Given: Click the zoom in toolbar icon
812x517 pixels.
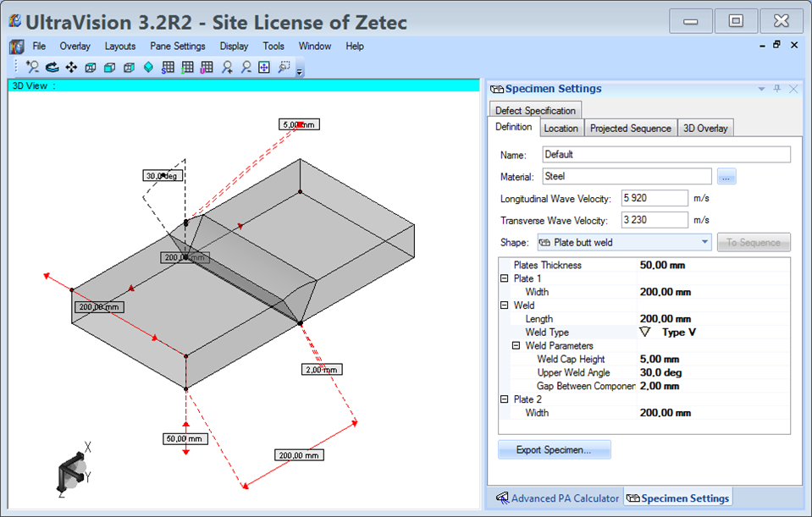Looking at the screenshot, I should (x=225, y=67).
